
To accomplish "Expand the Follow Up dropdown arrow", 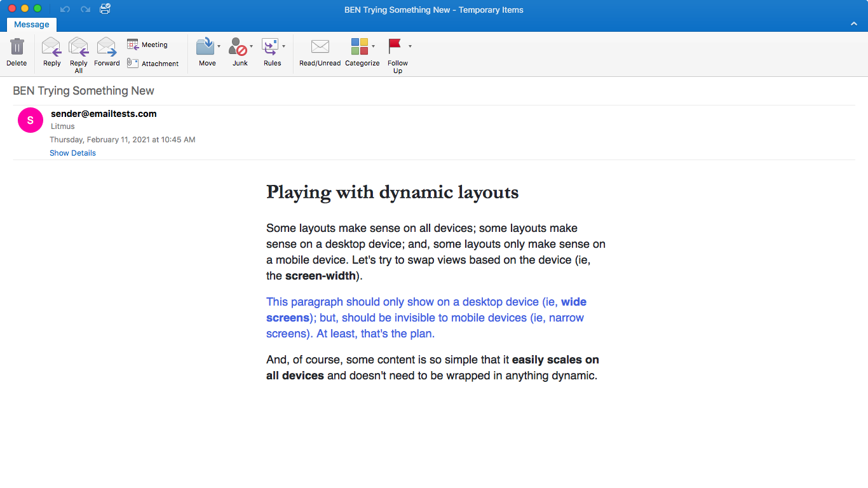I will pyautogui.click(x=410, y=46).
